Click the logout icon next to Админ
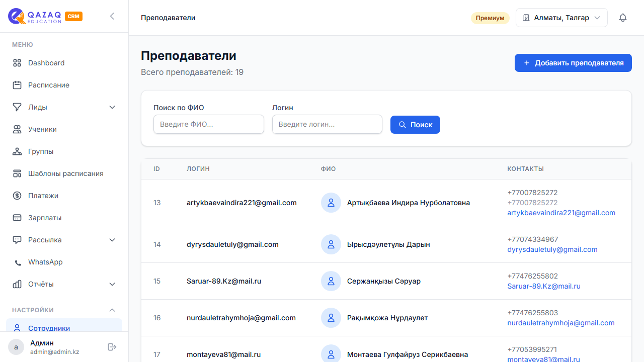The width and height of the screenshot is (644, 362). click(112, 347)
